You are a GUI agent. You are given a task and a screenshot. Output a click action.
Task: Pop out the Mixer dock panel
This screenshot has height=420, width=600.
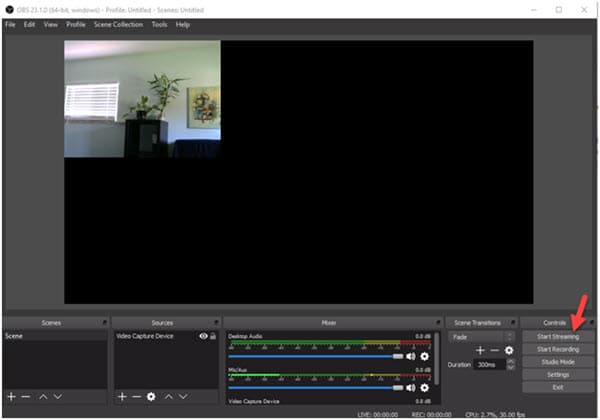[x=438, y=323]
